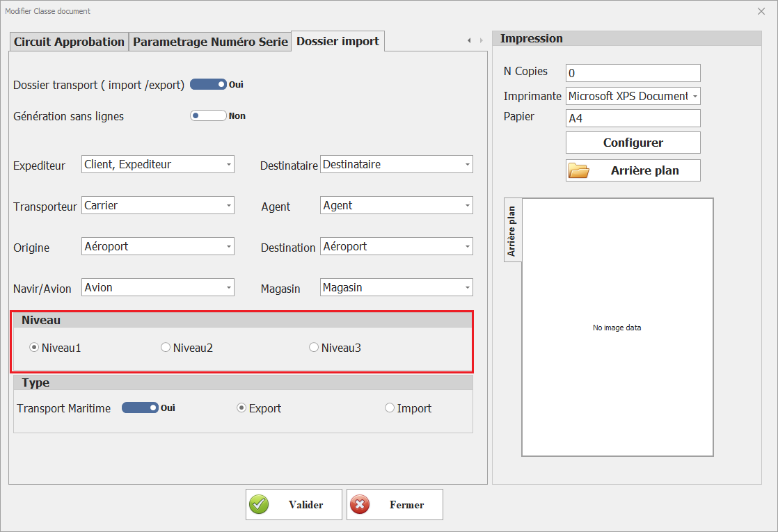The height and width of the screenshot is (532, 778).
Task: Open the Expediteur dropdown
Action: pos(229,165)
